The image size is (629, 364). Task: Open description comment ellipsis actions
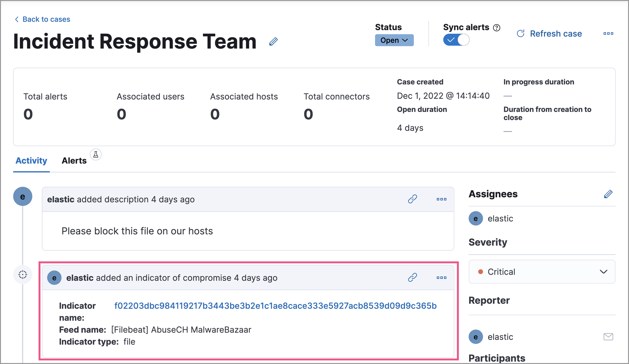[x=441, y=199]
